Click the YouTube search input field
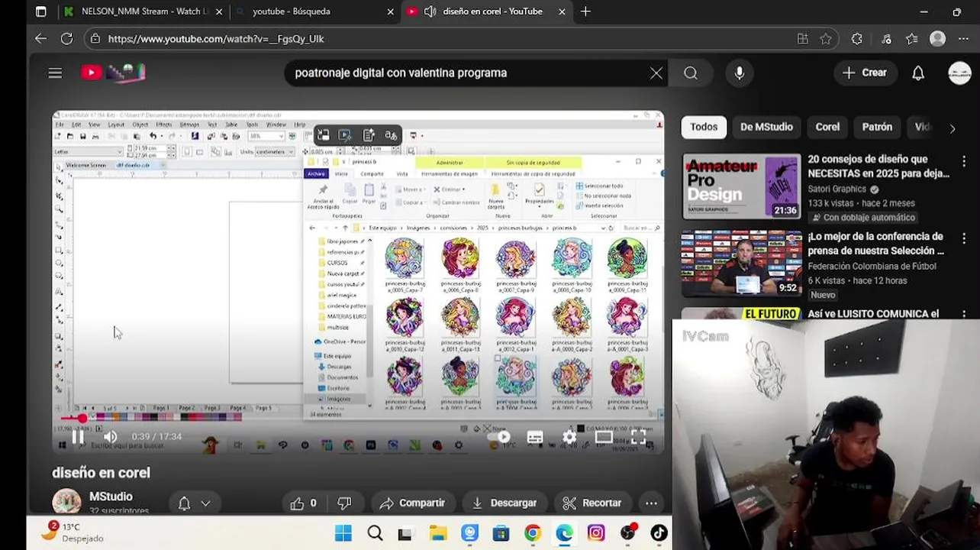The height and width of the screenshot is (550, 980). [466, 73]
